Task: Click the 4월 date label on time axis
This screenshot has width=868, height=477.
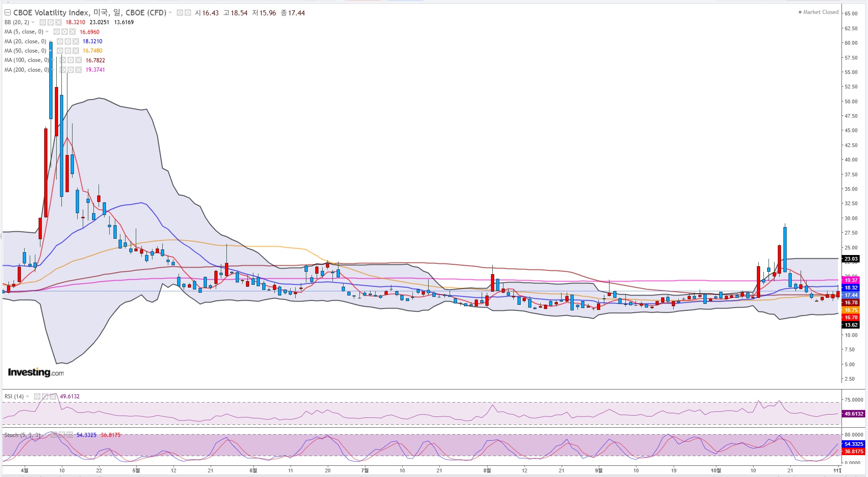Action: (25, 470)
